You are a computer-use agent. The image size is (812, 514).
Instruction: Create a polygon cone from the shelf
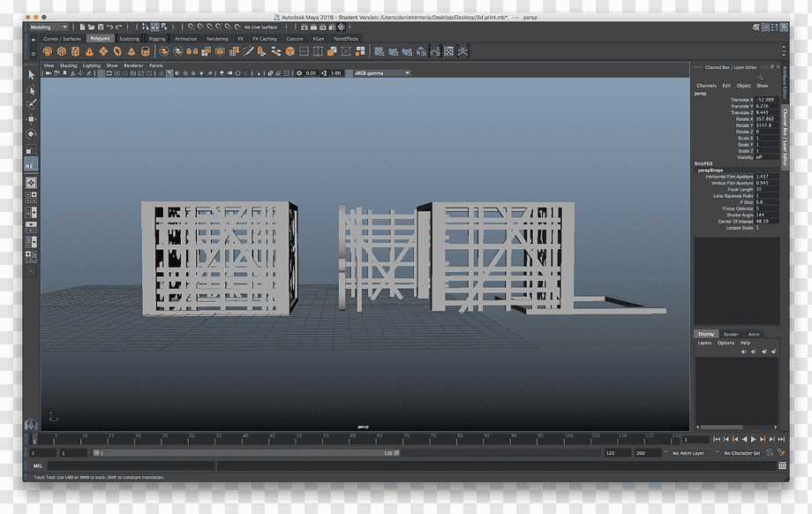90,51
